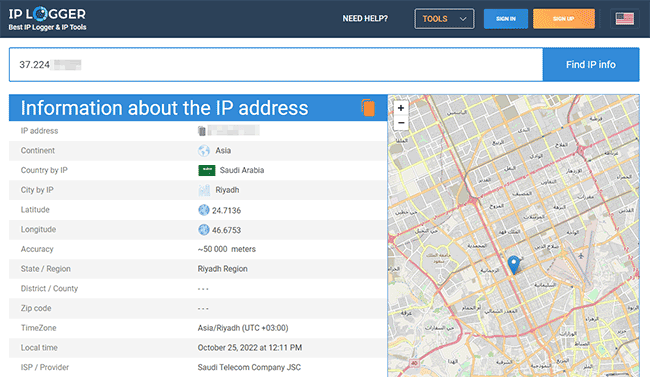Click the Find IP info button
650x377 pixels.
point(591,65)
